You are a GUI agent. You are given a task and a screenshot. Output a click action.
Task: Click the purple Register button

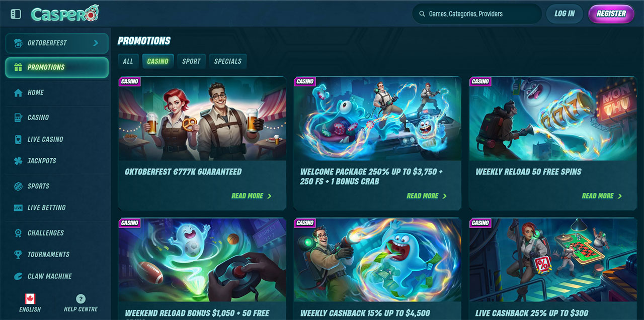point(611,14)
